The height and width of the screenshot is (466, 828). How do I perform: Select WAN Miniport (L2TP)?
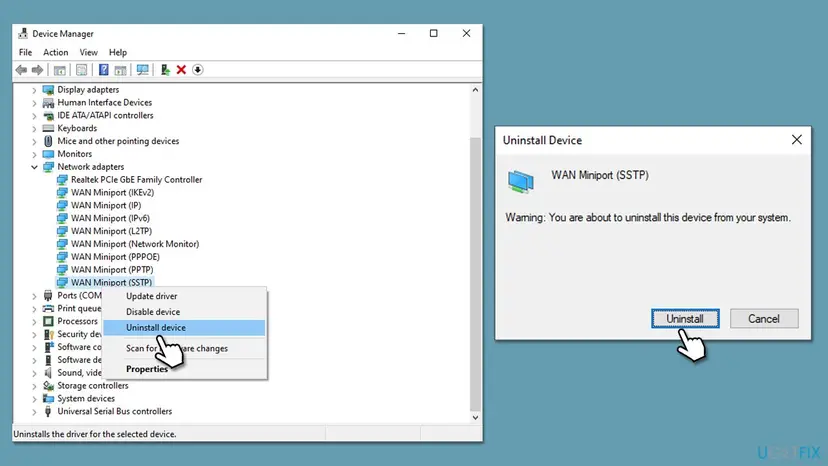pyautogui.click(x=111, y=231)
